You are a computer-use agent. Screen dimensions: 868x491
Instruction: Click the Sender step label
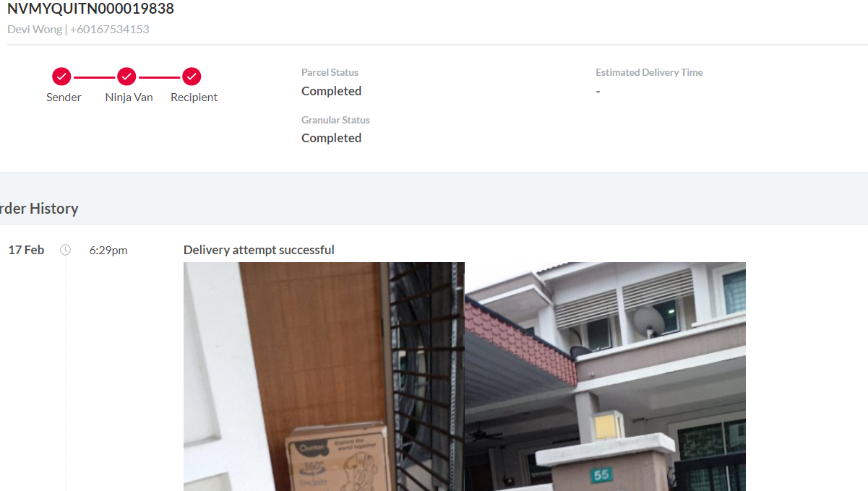pos(64,97)
